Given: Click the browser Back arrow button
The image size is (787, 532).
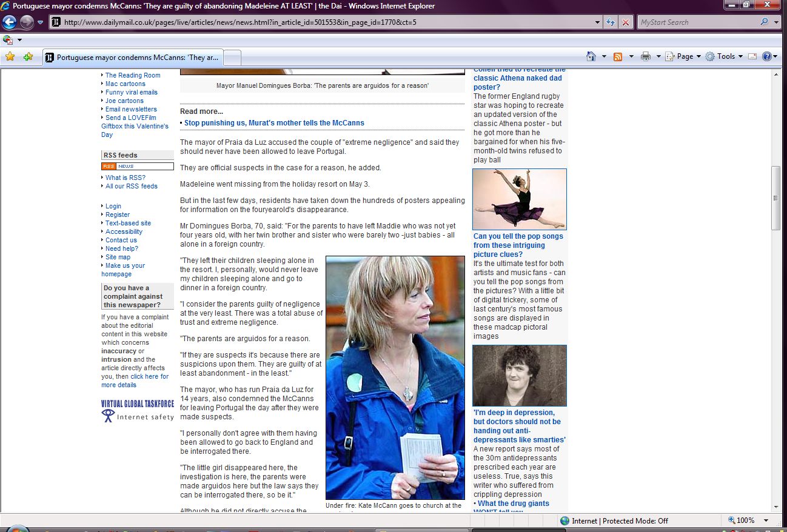Looking at the screenshot, I should (9, 22).
